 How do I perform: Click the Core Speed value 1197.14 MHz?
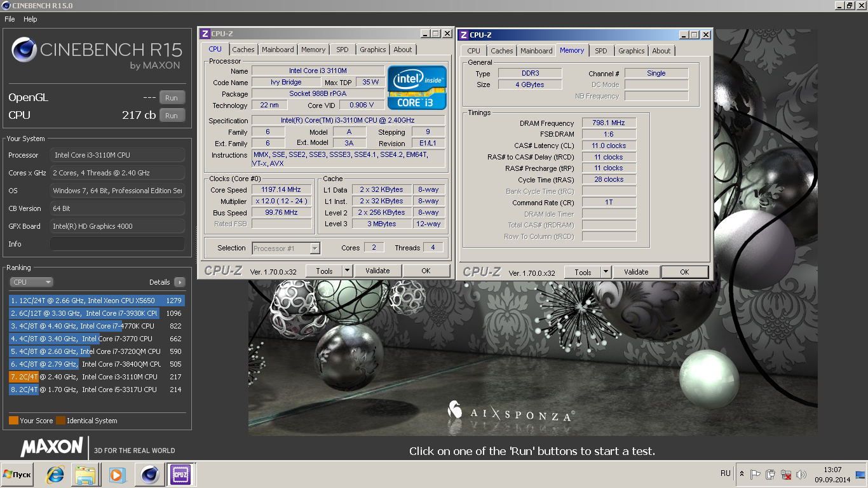point(281,189)
